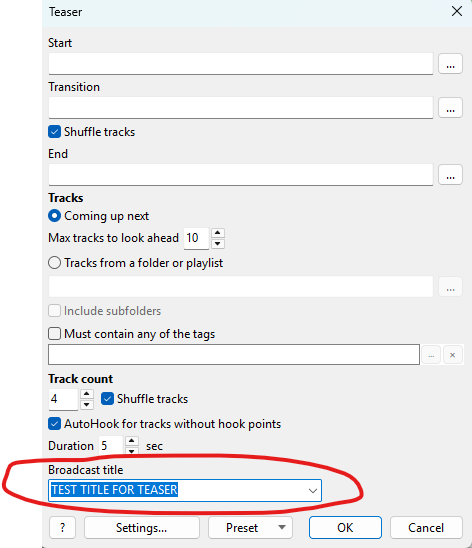Browse for the End file
472x548 pixels.
(450, 174)
